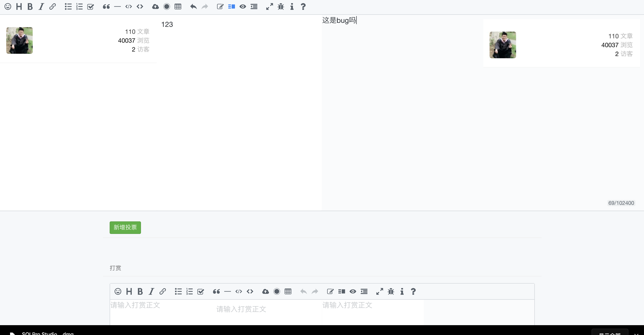The width and height of the screenshot is (644, 335).
Task: Insert a table from top toolbar
Action: tap(178, 6)
